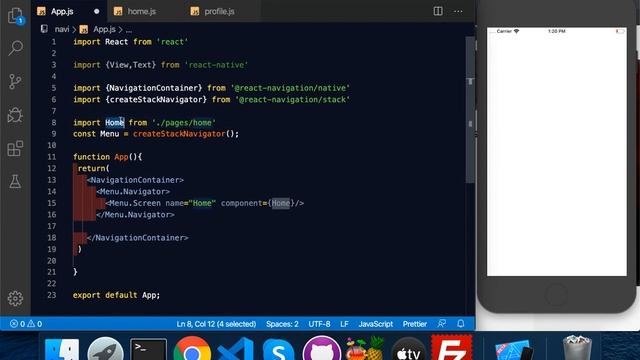Select the navi breadcrumb folder

[62, 29]
